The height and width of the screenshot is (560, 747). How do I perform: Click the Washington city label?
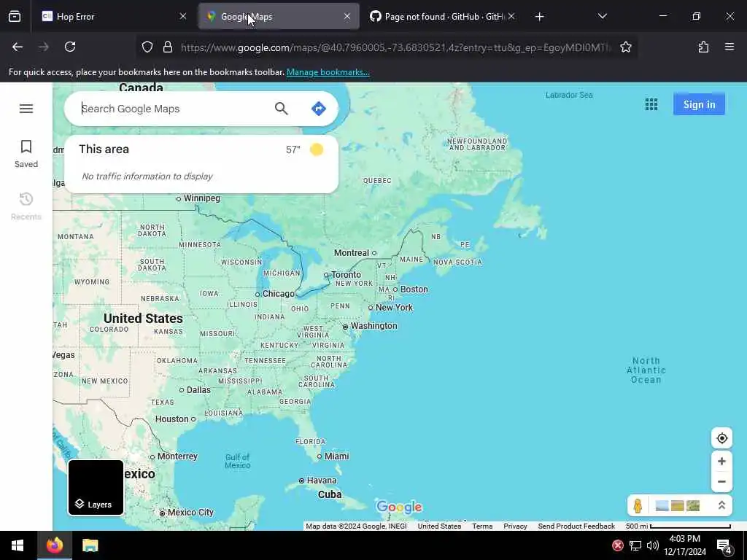373,326
